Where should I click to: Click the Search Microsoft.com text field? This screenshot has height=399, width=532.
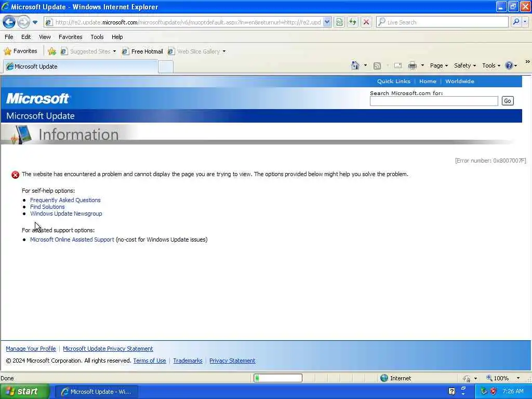[434, 101]
